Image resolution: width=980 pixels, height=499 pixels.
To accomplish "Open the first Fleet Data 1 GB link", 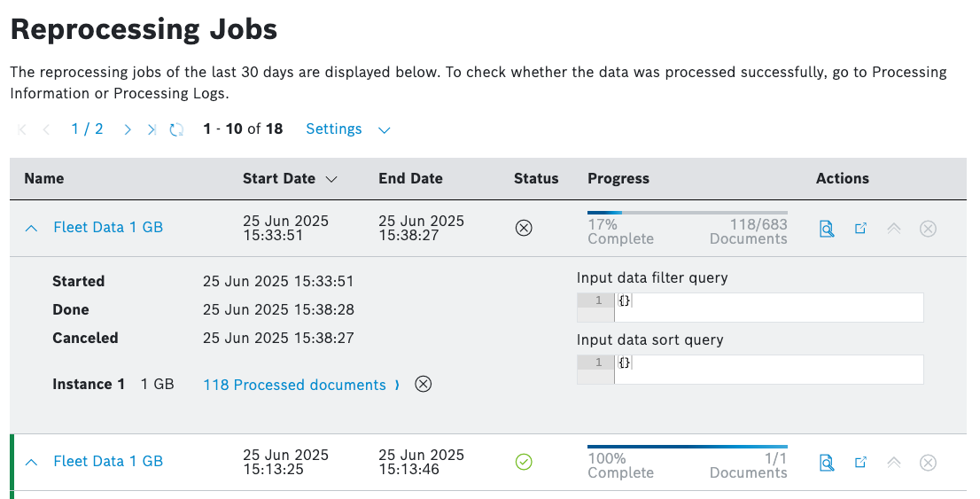I will (x=108, y=227).
